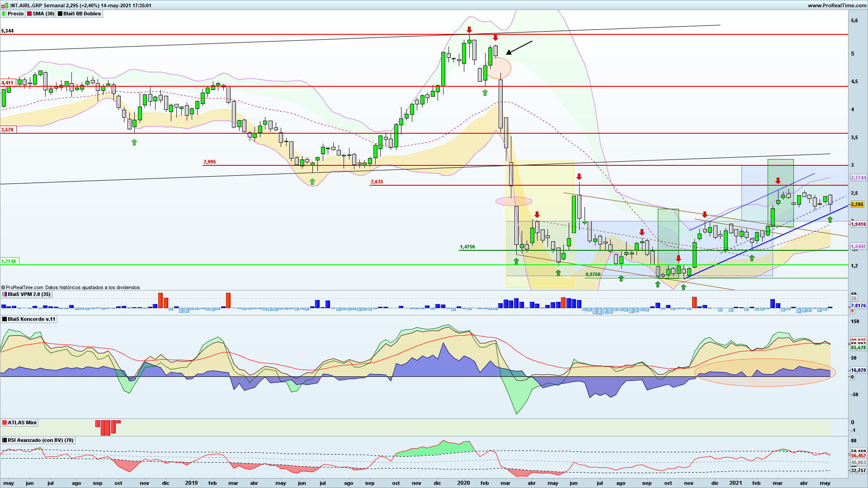Click the upper band value tag 2,7744
868x488 pixels.
(x=859, y=178)
